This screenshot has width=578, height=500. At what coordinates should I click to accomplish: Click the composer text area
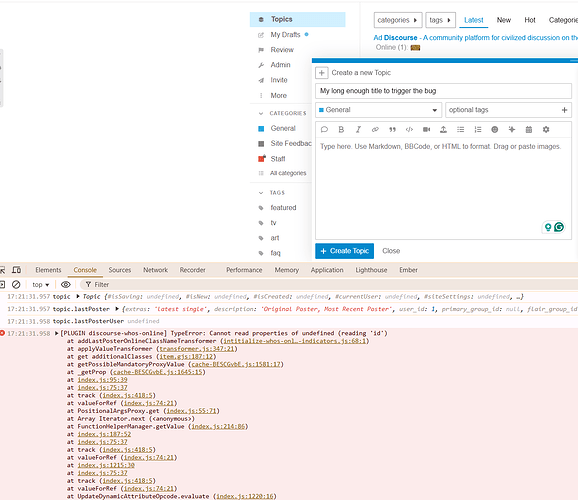click(443, 188)
